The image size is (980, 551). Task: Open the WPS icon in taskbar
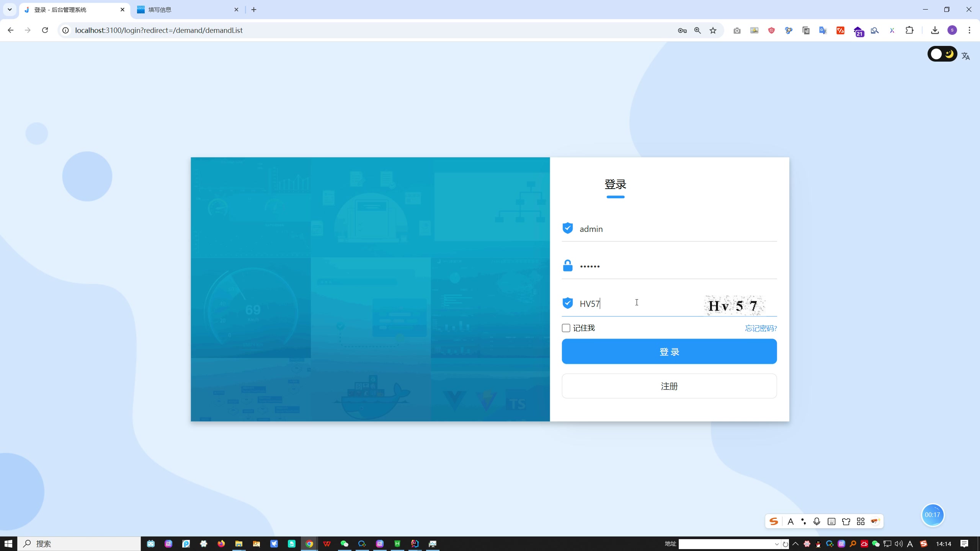coord(327,544)
